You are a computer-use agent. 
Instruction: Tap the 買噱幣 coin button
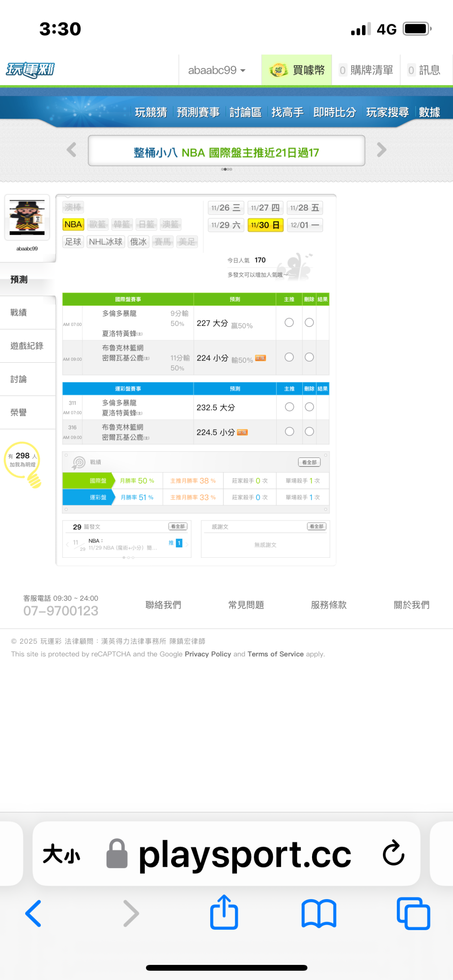click(x=297, y=70)
